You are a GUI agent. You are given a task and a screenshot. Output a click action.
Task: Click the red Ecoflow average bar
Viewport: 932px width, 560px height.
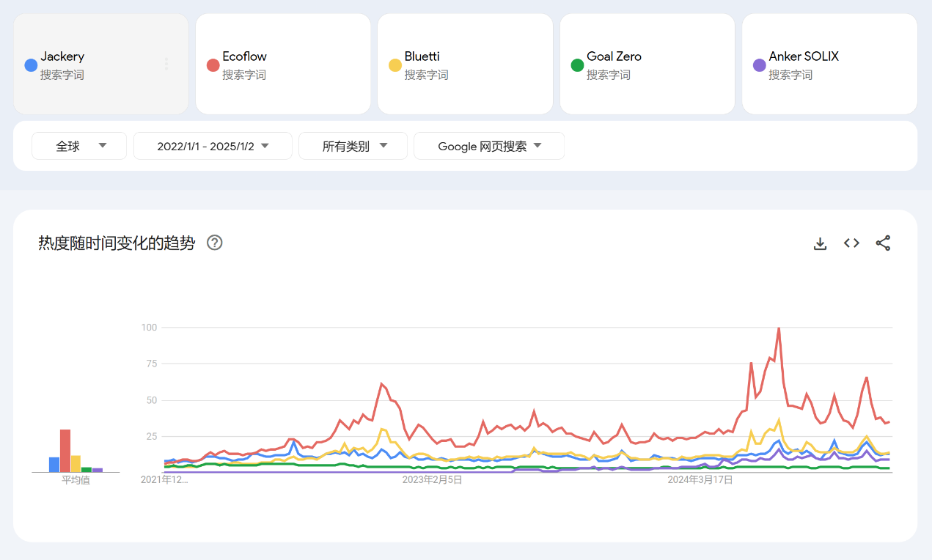(65, 451)
